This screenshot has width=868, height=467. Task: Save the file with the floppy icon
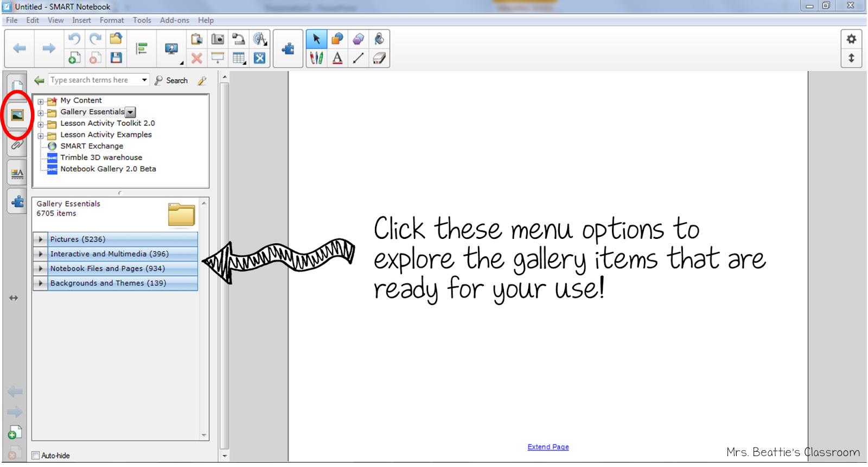[x=116, y=58]
